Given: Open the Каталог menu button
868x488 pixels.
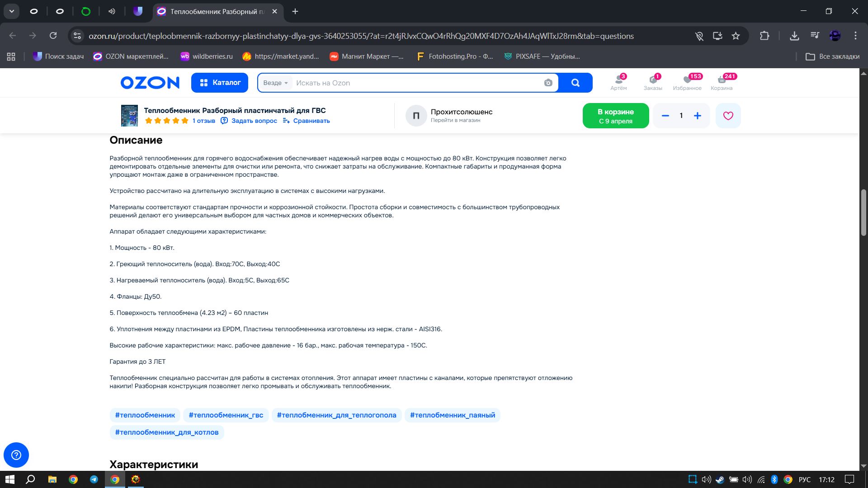Looking at the screenshot, I should (x=220, y=83).
